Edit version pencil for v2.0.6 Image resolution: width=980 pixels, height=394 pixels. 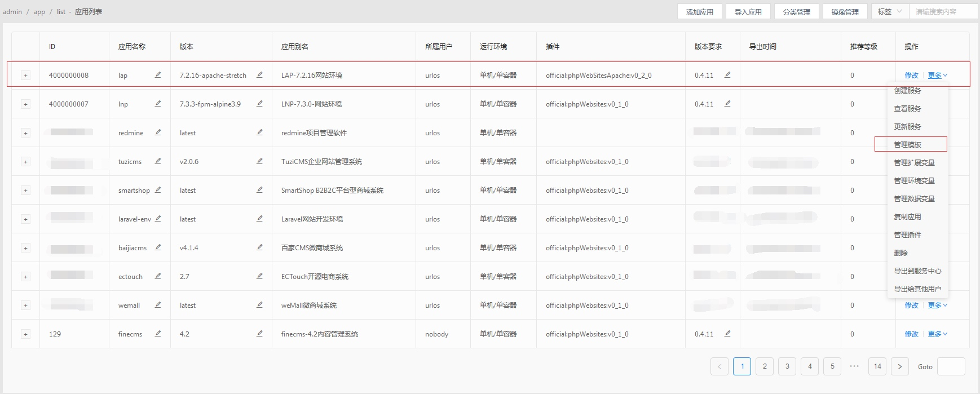pos(259,161)
